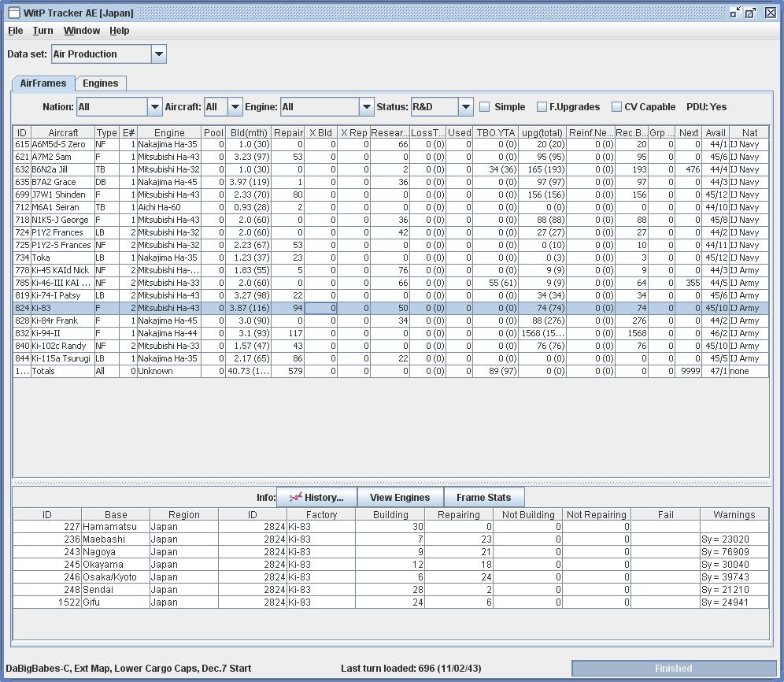Image resolution: width=784 pixels, height=682 pixels.
Task: Expand the Engine filter combo box
Action: pos(366,107)
